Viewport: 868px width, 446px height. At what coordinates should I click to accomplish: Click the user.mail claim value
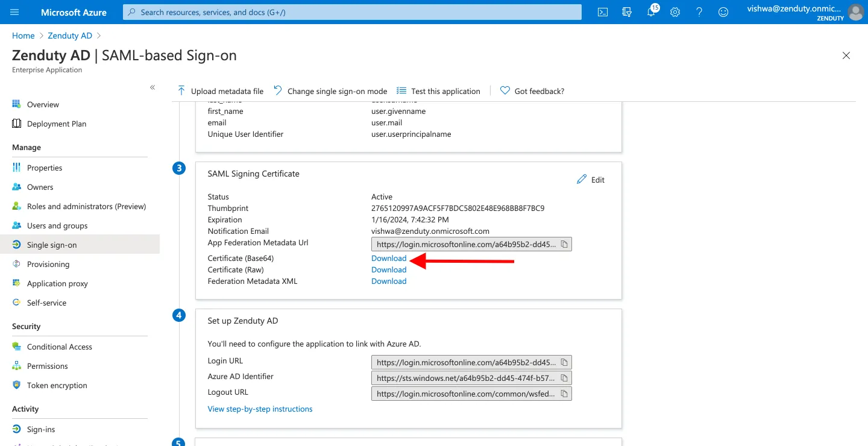point(386,122)
